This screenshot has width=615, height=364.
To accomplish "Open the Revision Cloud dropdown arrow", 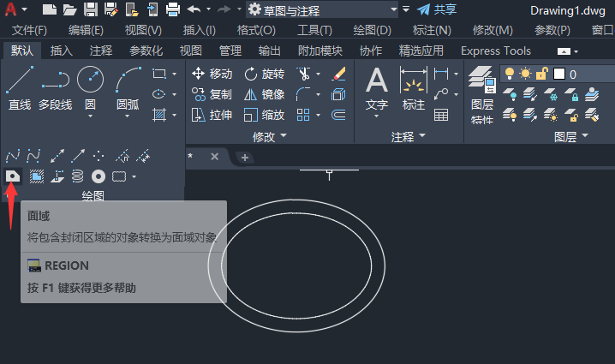I will click(134, 177).
